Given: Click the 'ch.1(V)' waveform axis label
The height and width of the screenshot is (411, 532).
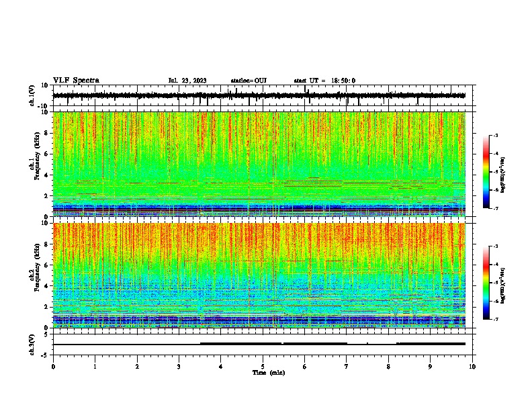Looking at the screenshot, I should pos(32,95).
